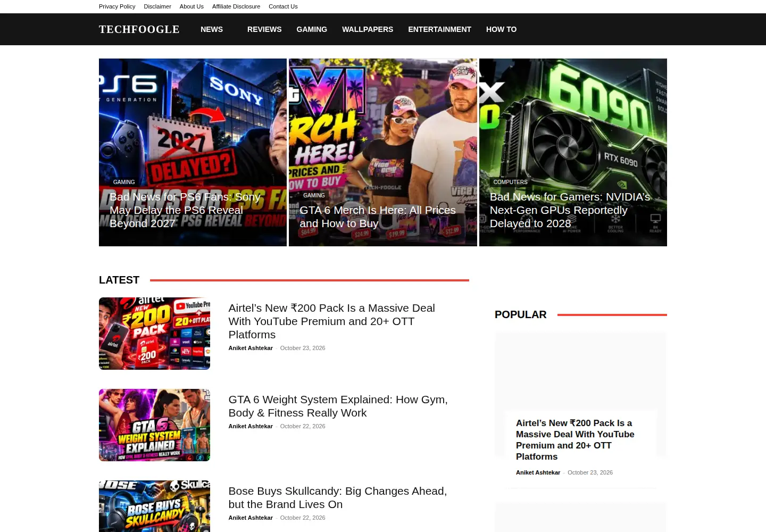Image resolution: width=766 pixels, height=532 pixels.
Task: Click author name under Latest Airtel article
Action: (251, 348)
